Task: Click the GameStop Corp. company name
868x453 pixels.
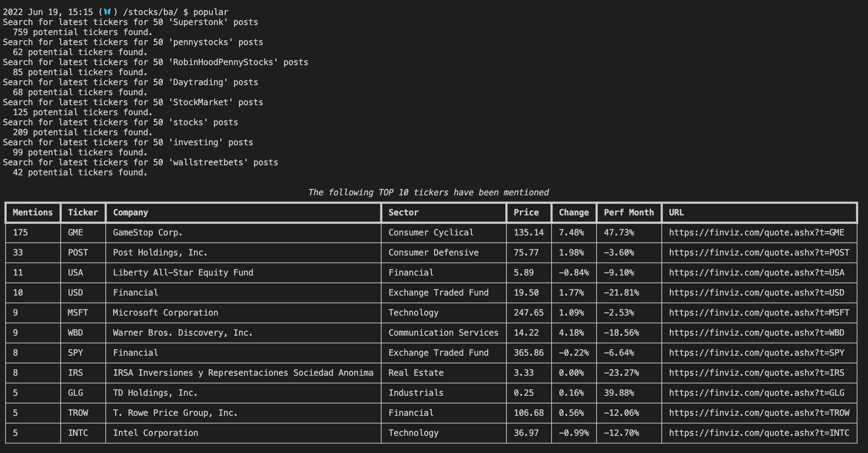Action: (x=147, y=233)
